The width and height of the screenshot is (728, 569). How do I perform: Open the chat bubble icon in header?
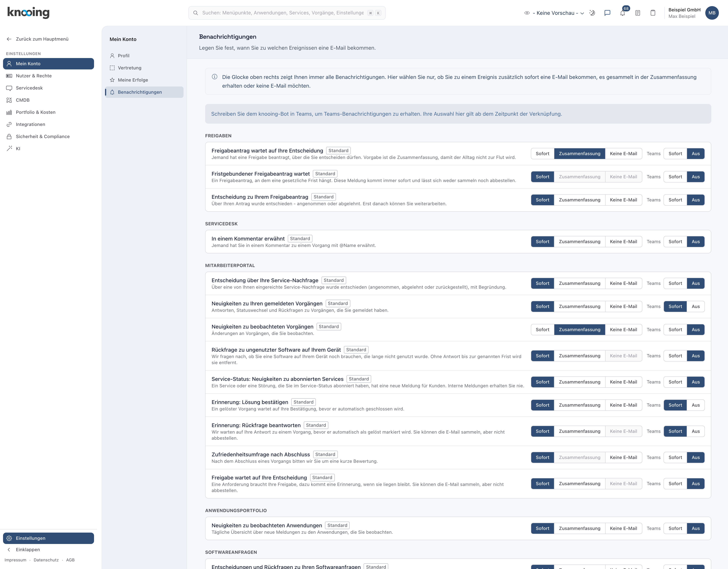(607, 13)
